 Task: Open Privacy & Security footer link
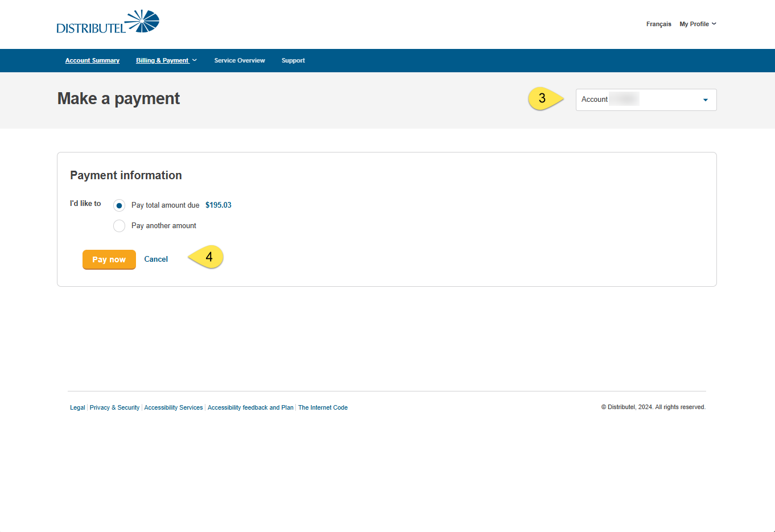coord(114,407)
